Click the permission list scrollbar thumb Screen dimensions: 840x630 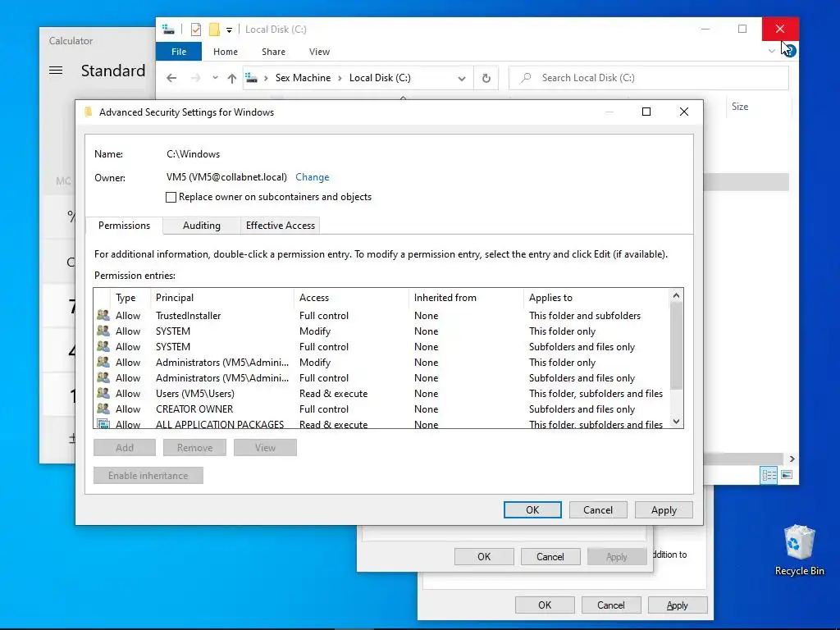click(676, 346)
